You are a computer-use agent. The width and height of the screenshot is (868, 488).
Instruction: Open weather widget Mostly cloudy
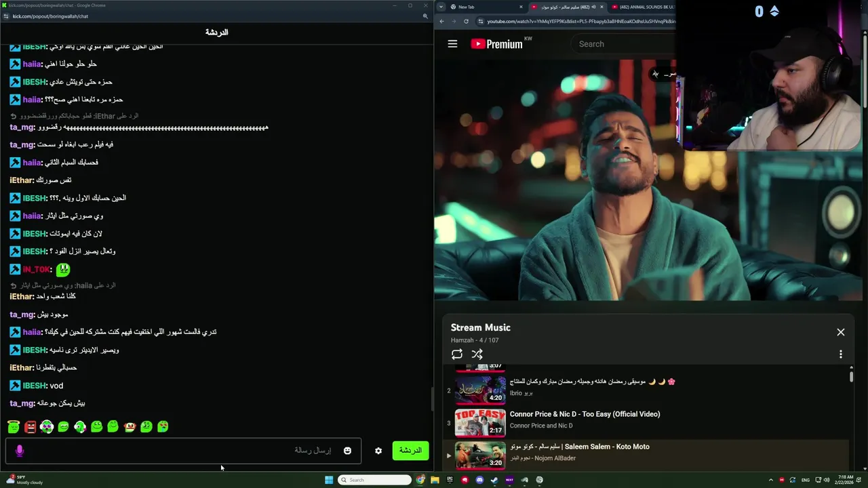pyautogui.click(x=24, y=480)
